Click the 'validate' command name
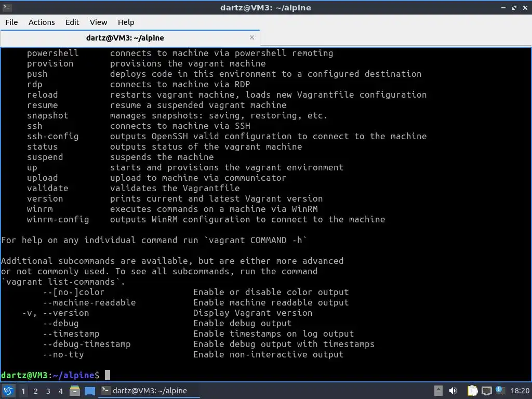 click(x=47, y=188)
